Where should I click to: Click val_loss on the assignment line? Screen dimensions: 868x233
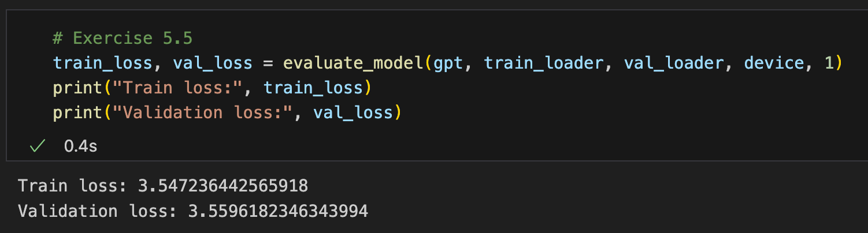tap(213, 63)
